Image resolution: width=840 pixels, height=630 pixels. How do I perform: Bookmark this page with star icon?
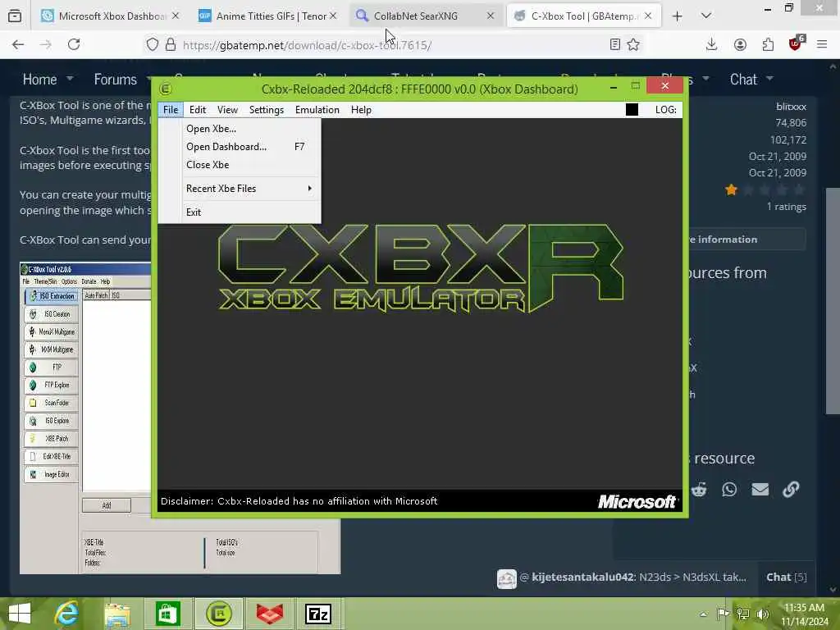[x=633, y=44]
